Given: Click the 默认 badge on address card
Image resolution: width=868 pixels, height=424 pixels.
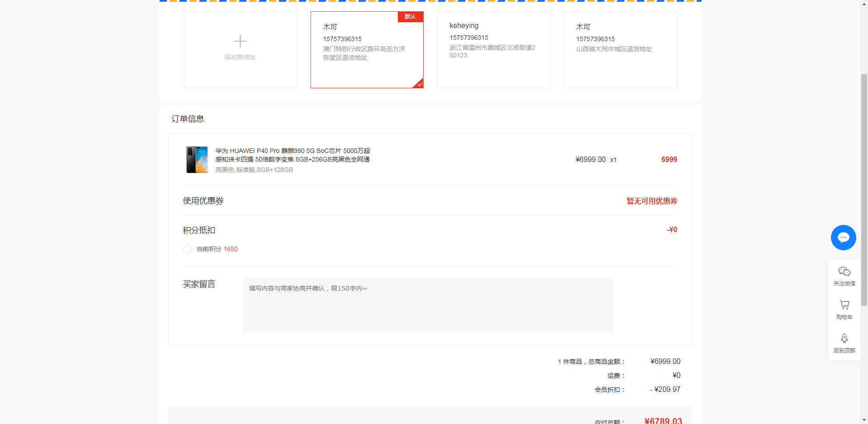Looking at the screenshot, I should click(x=410, y=17).
